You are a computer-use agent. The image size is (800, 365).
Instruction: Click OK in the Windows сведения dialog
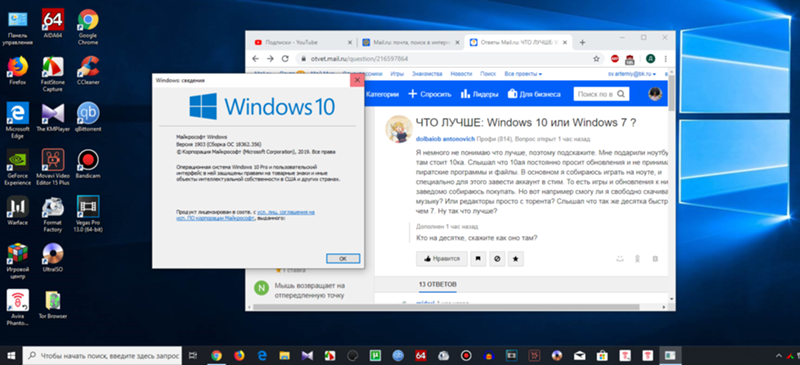[x=343, y=259]
